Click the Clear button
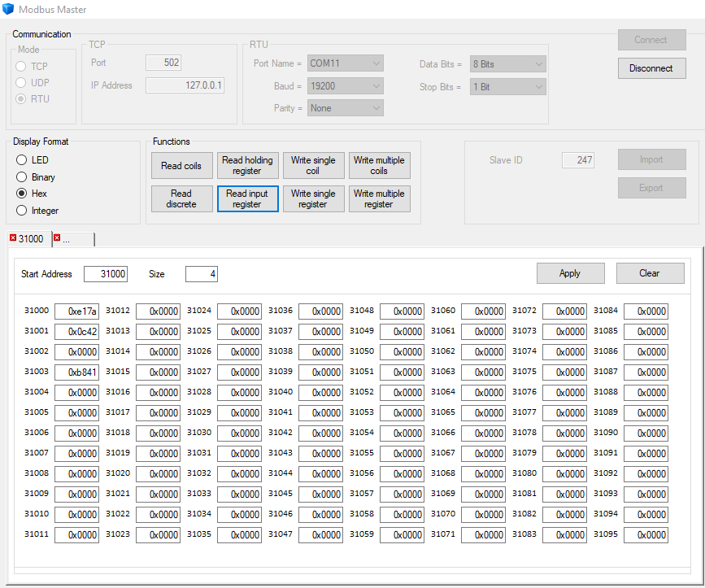 pos(651,273)
